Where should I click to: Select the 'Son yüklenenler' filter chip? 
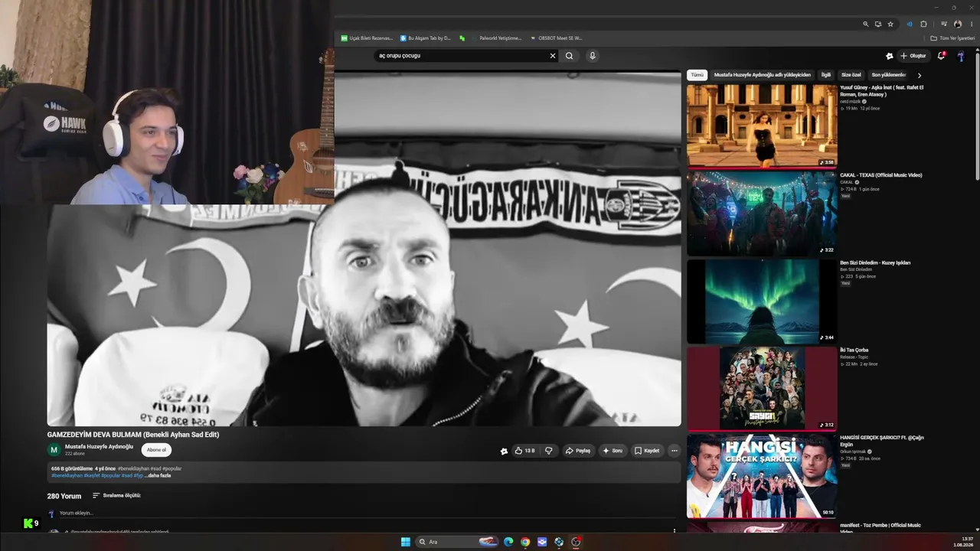888,75
